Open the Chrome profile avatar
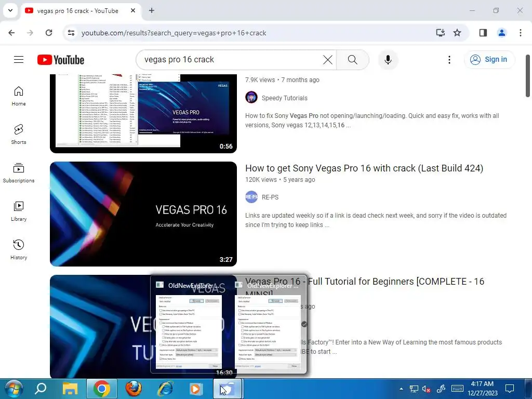This screenshot has width=532, height=399. click(x=502, y=33)
